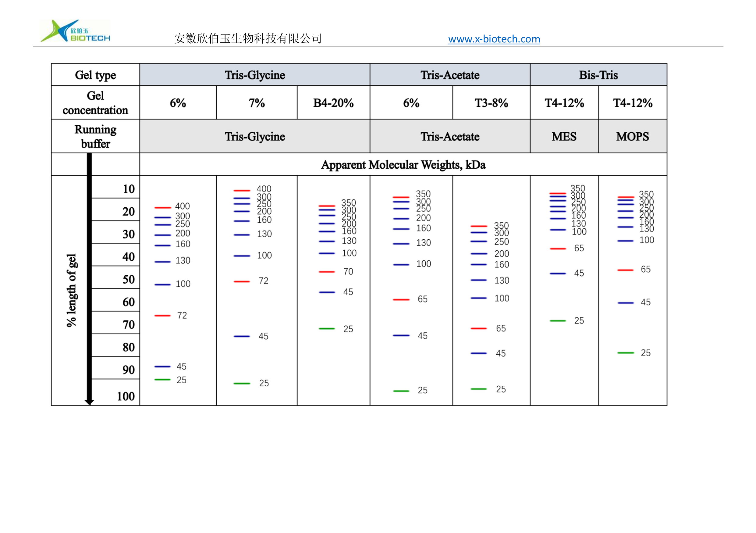Select 'Apparent Molecular Weights, kDa' heading
The height and width of the screenshot is (533, 756).
coord(403,165)
